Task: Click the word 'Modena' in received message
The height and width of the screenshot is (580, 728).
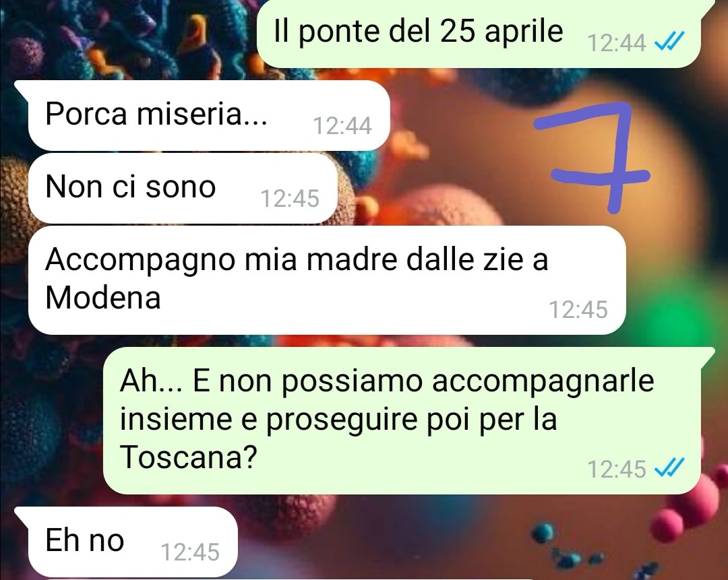Action: pos(103,297)
